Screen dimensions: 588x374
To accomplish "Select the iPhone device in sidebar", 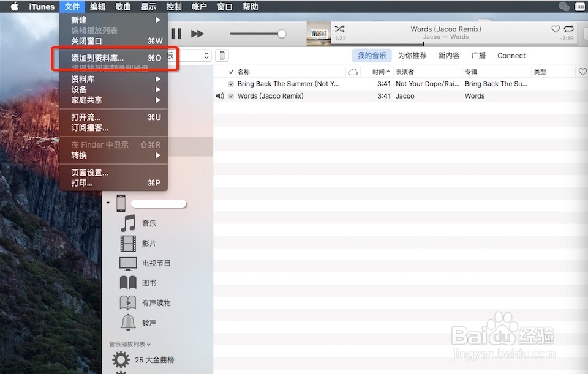I will [121, 203].
